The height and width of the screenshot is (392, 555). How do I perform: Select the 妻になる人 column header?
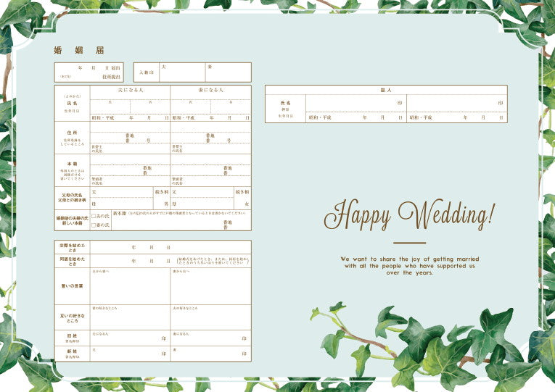[211, 90]
